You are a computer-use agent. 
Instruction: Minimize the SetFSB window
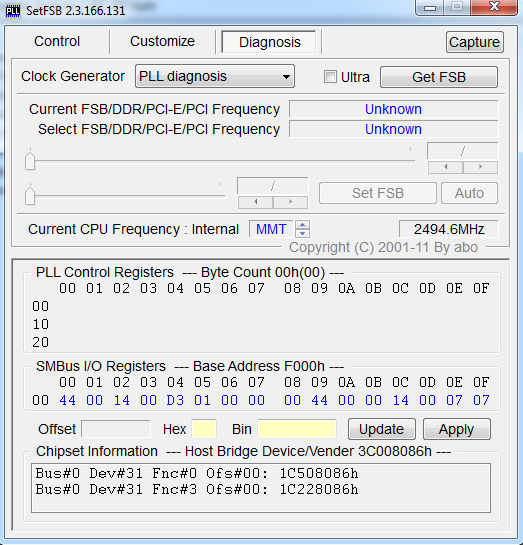430,7
